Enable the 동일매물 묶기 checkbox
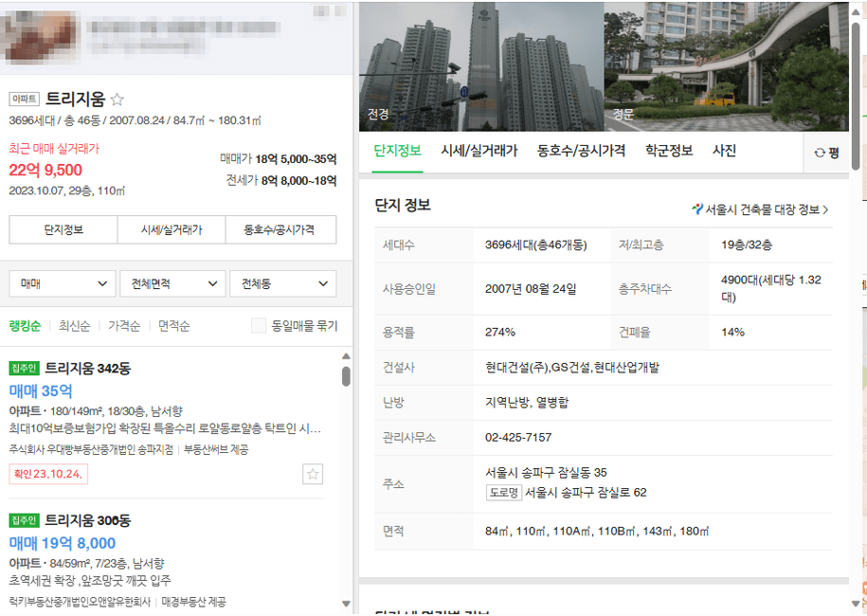The width and height of the screenshot is (867, 616). pos(259,326)
